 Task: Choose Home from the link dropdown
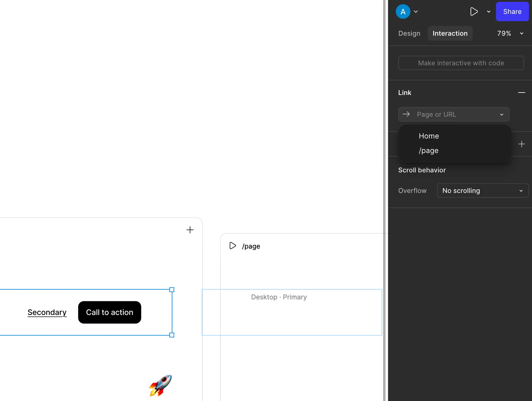click(x=455, y=136)
